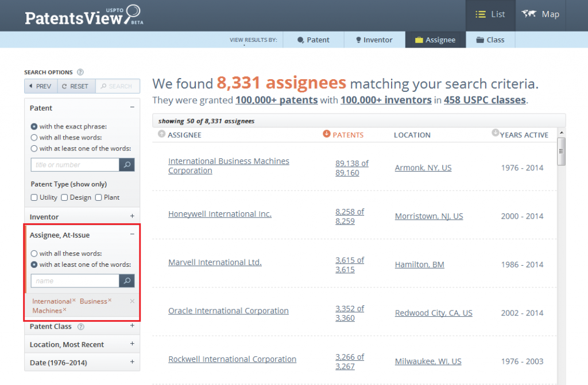Open Morristown, NJ, US location link

pos(429,216)
